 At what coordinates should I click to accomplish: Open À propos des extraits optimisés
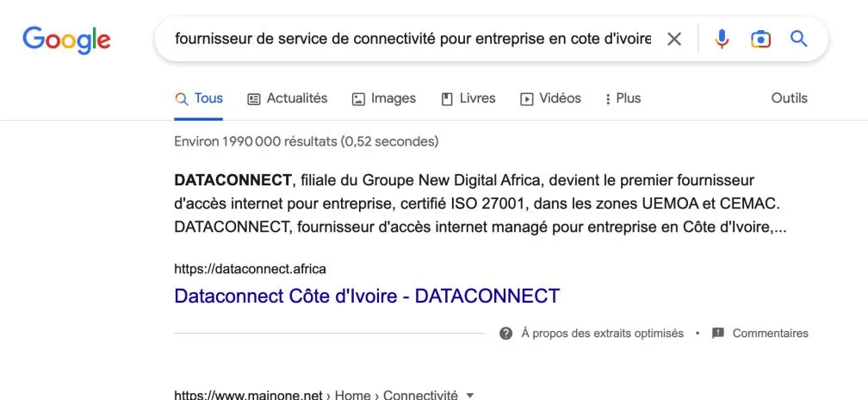602,334
